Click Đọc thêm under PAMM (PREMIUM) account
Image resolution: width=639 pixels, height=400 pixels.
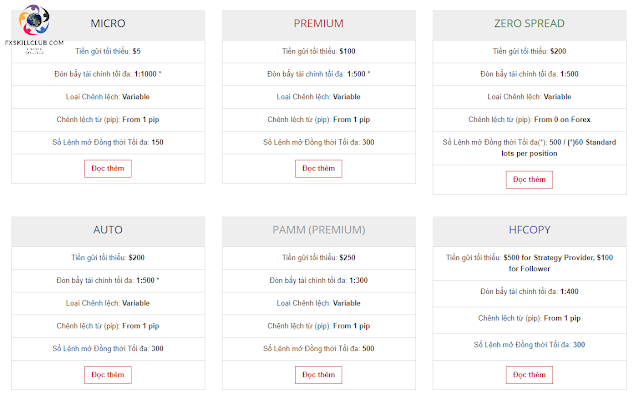[x=319, y=375]
